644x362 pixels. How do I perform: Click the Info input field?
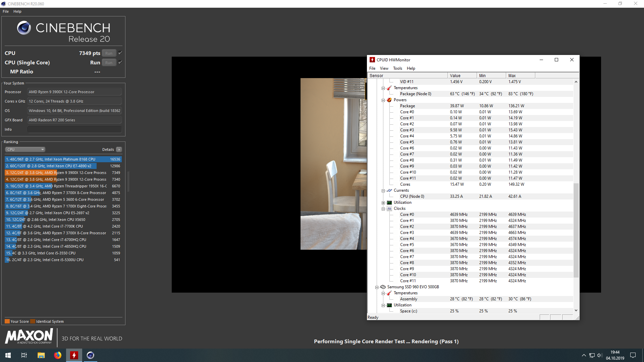74,129
